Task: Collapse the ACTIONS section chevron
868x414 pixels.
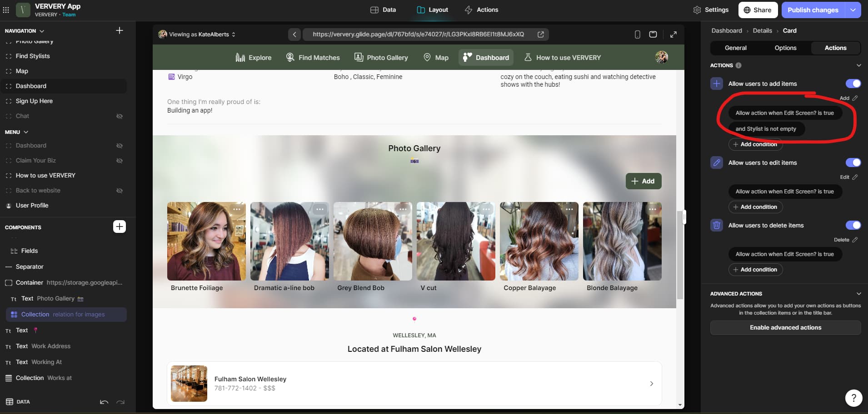Action: [858, 65]
